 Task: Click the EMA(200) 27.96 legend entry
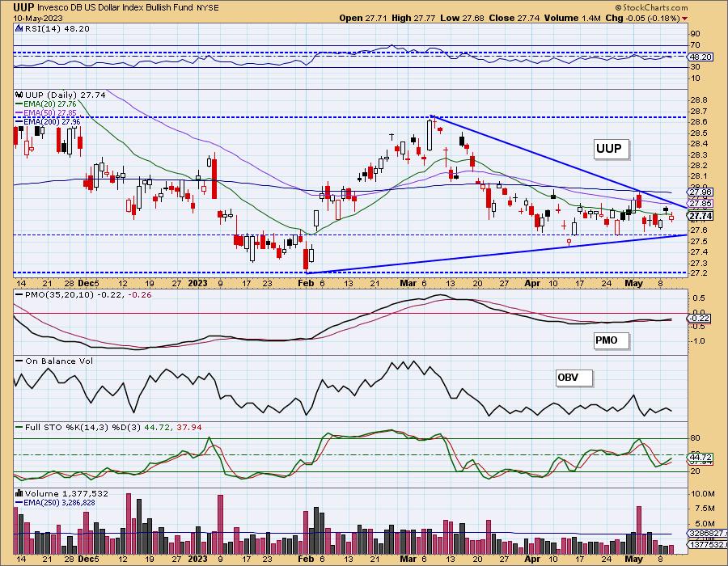[x=47, y=121]
